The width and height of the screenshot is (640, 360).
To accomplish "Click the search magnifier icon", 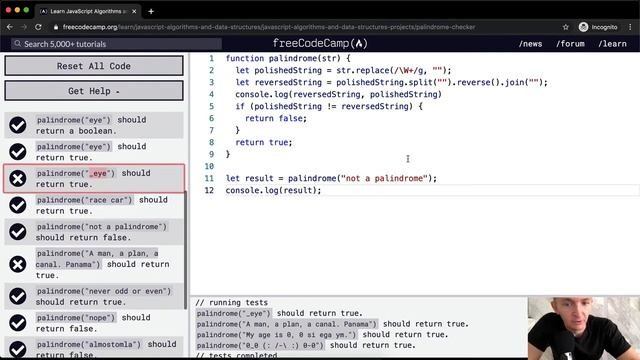I will pos(17,44).
